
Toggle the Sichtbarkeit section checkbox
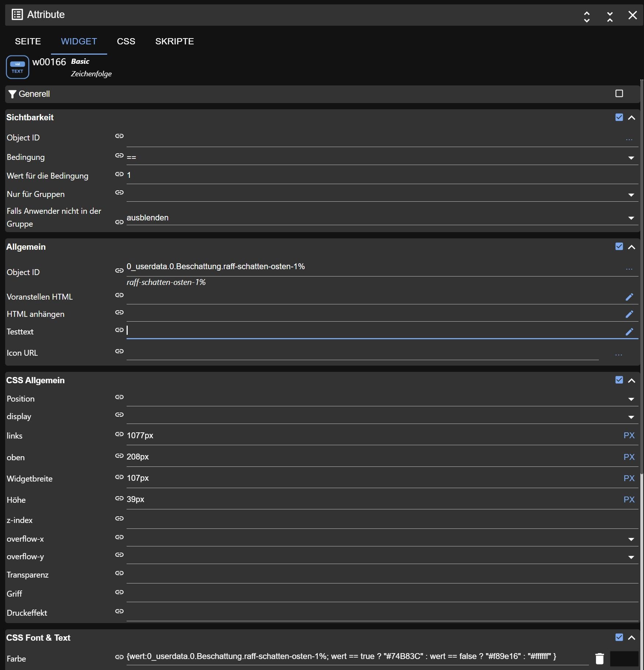(x=619, y=117)
